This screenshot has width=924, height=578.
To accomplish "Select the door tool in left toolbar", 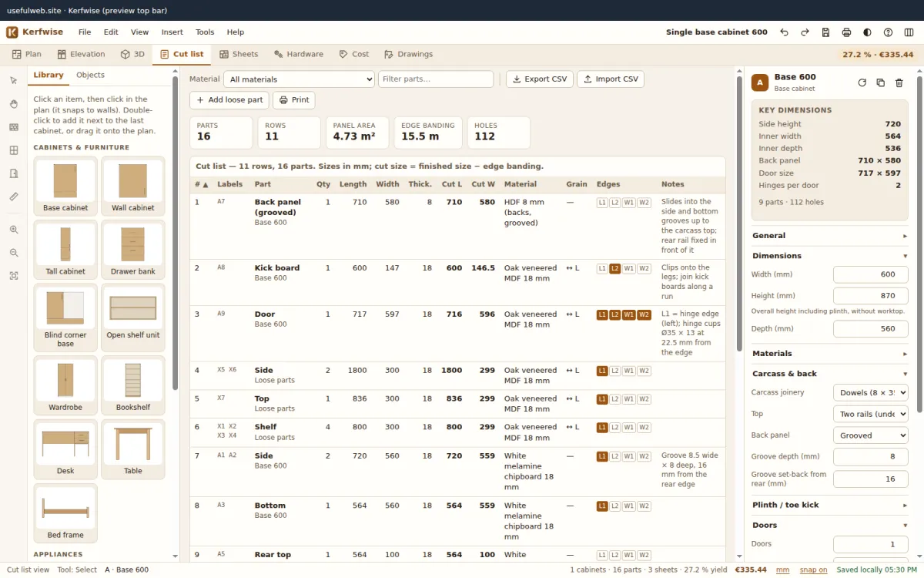I will [13, 173].
